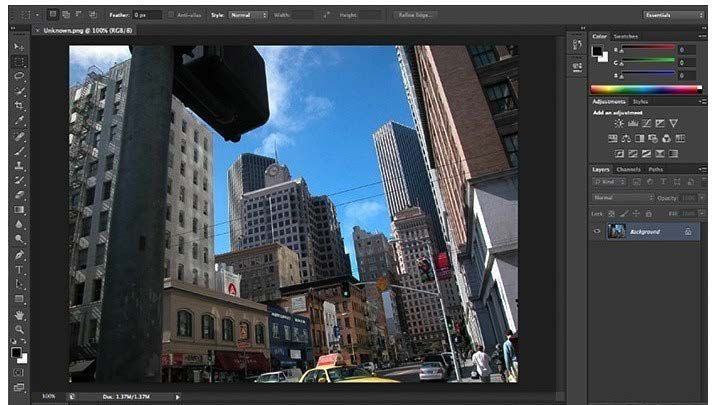The width and height of the screenshot is (716, 405).
Task: Select the Eraser tool
Action: point(19,195)
